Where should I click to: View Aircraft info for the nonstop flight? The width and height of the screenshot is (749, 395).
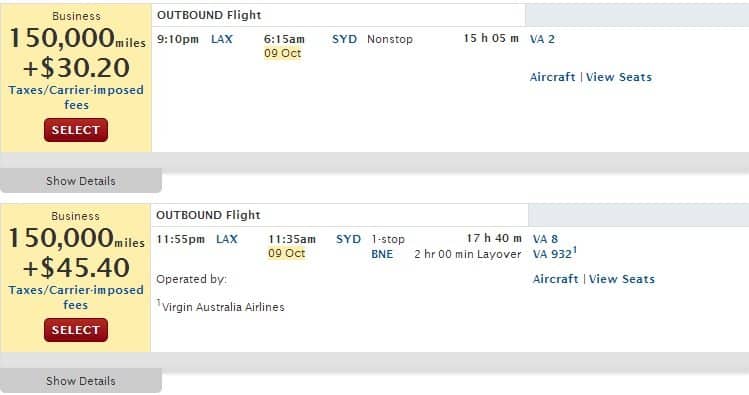[552, 77]
